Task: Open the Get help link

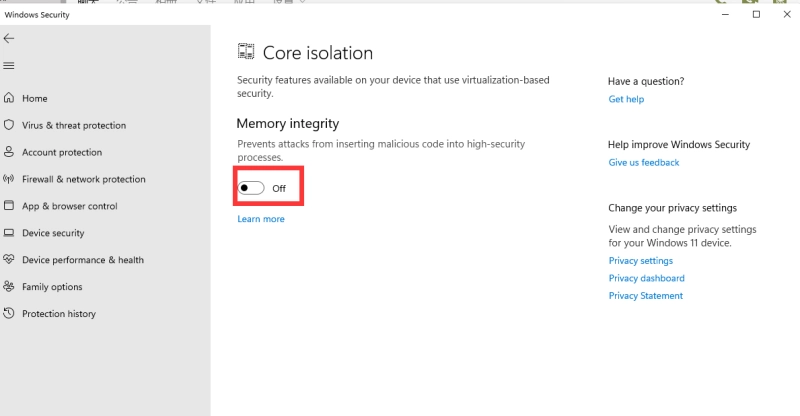Action: pos(626,99)
